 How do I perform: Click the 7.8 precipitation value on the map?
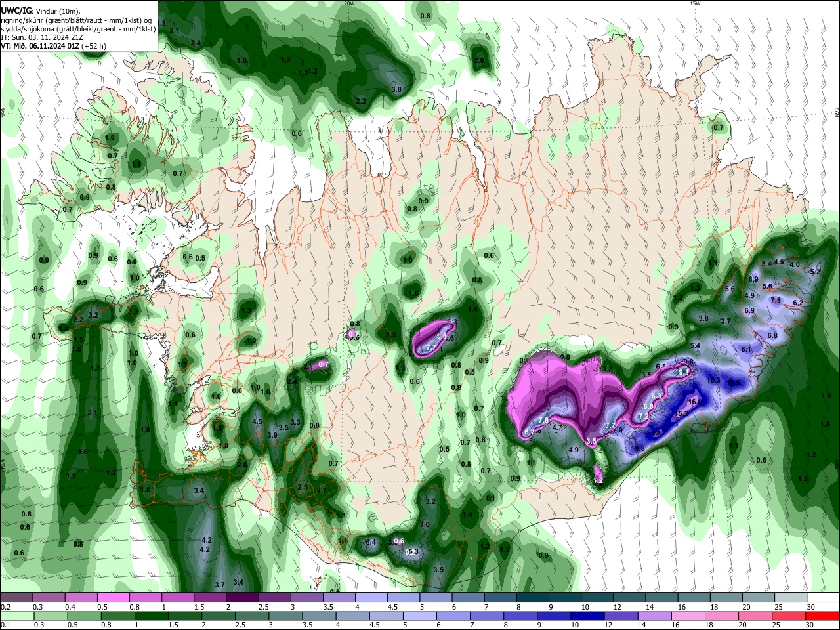coord(776,300)
